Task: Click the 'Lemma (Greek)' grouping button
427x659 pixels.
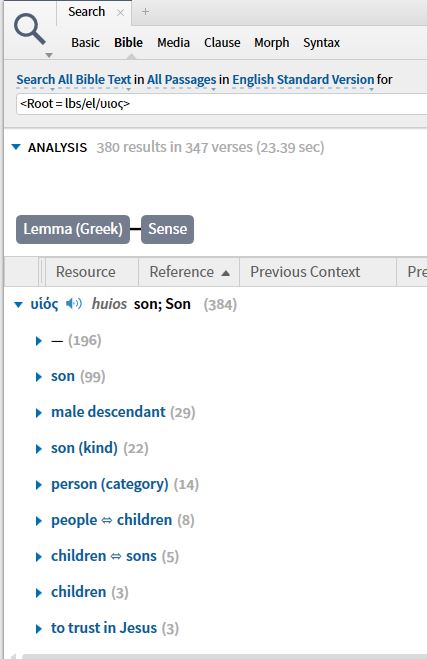Action: pyautogui.click(x=73, y=229)
